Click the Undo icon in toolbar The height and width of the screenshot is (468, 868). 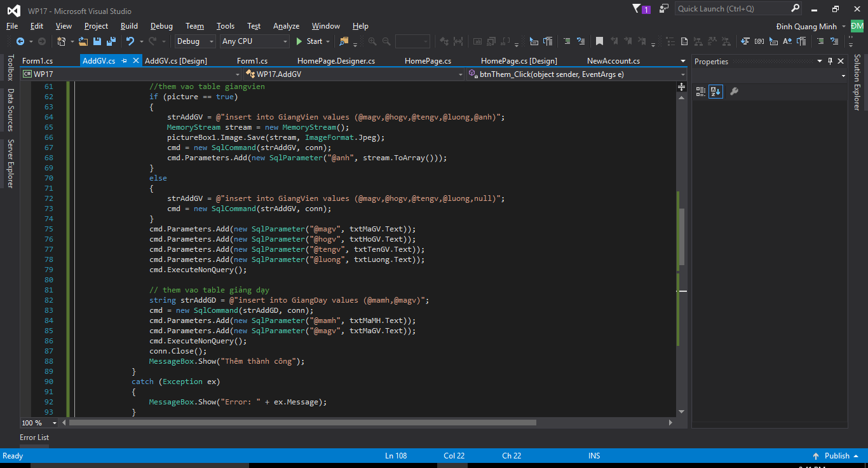(x=130, y=41)
